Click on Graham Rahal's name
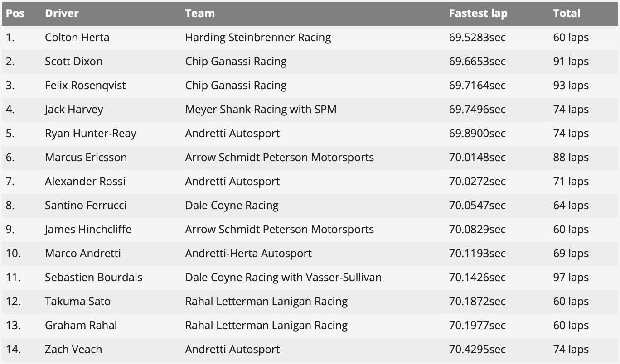Screen dimensions: 620x364 (81, 326)
